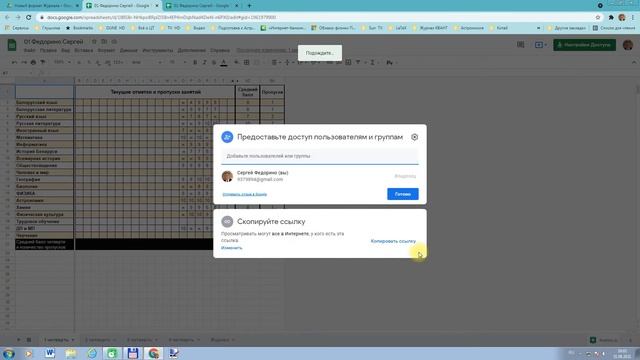This screenshot has width=640, height=360.
Task: Click the Undo toolbar icon
Action: (x=15, y=62)
